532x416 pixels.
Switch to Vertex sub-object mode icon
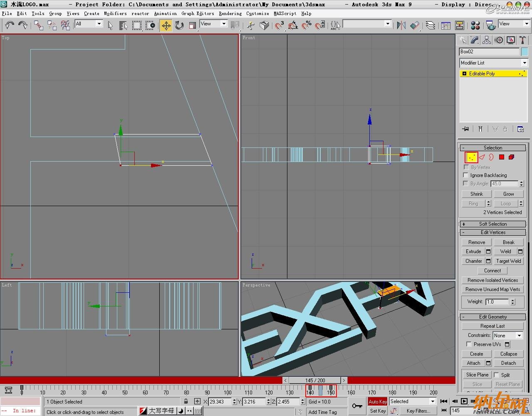tap(471, 157)
